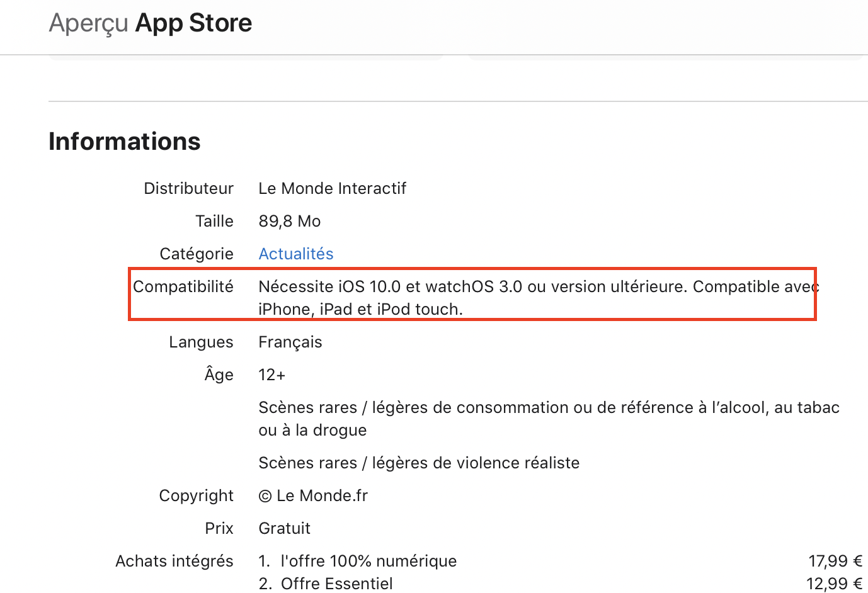Screen dimensions: 868x593
Task: Click the Achats intégrés label
Action: pos(174,561)
